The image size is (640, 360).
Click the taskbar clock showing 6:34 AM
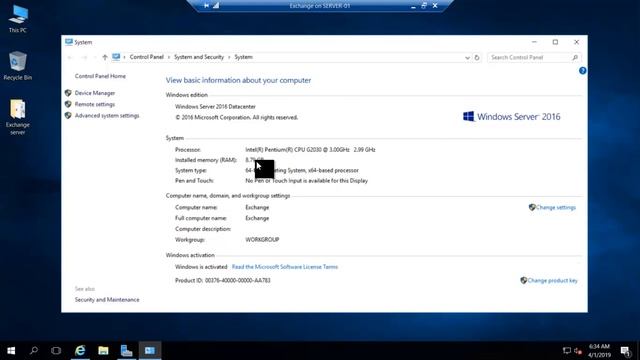[599, 351]
